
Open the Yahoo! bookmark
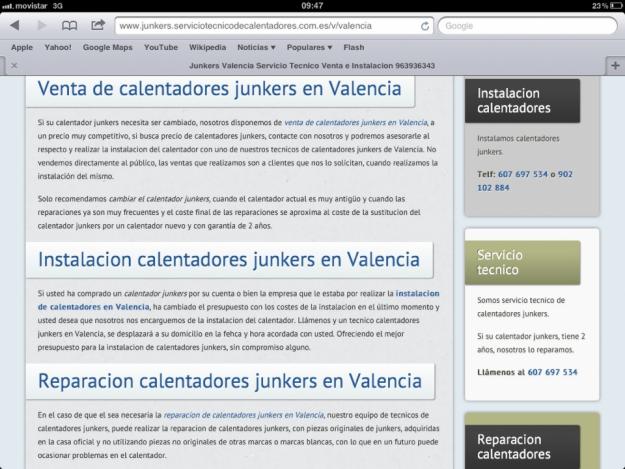click(58, 47)
